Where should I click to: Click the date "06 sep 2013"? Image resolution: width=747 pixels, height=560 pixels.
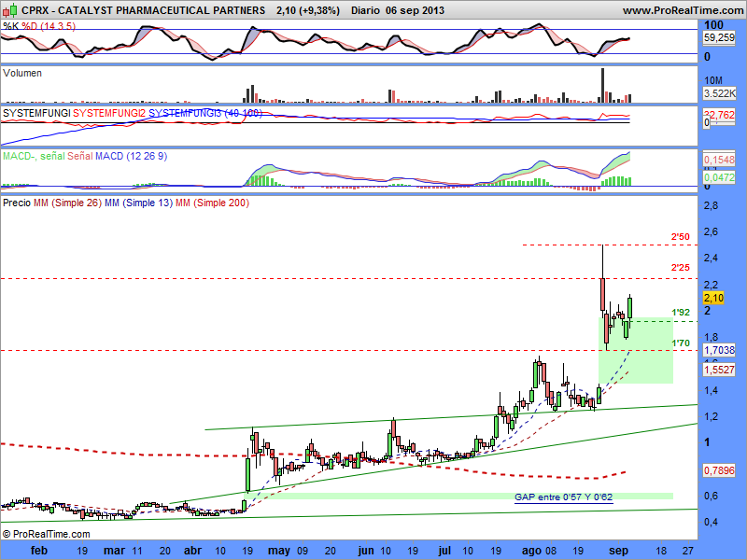click(415, 10)
